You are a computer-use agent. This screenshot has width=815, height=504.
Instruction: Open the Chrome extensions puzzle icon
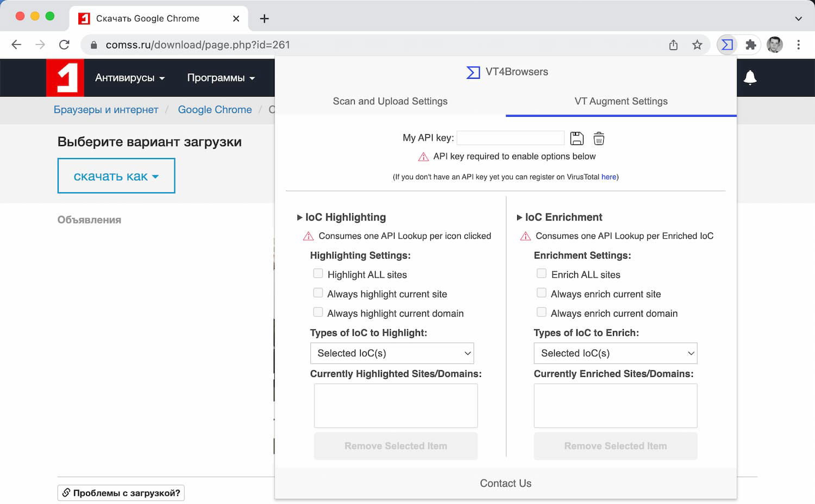pos(751,45)
